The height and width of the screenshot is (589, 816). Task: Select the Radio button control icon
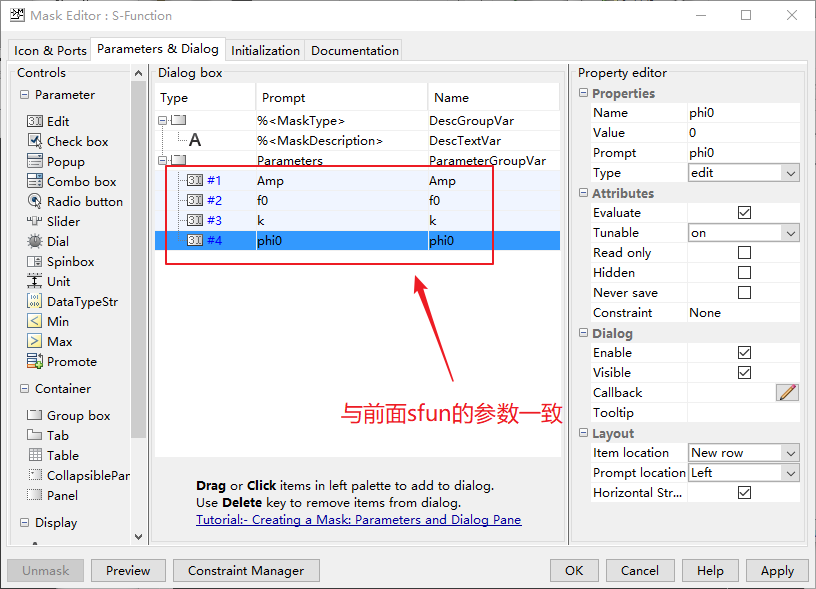(35, 201)
